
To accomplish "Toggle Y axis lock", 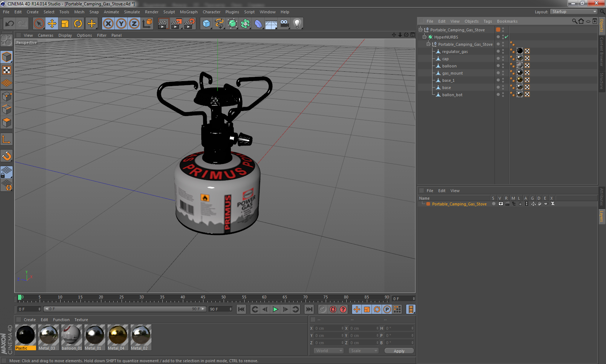I will [x=121, y=24].
